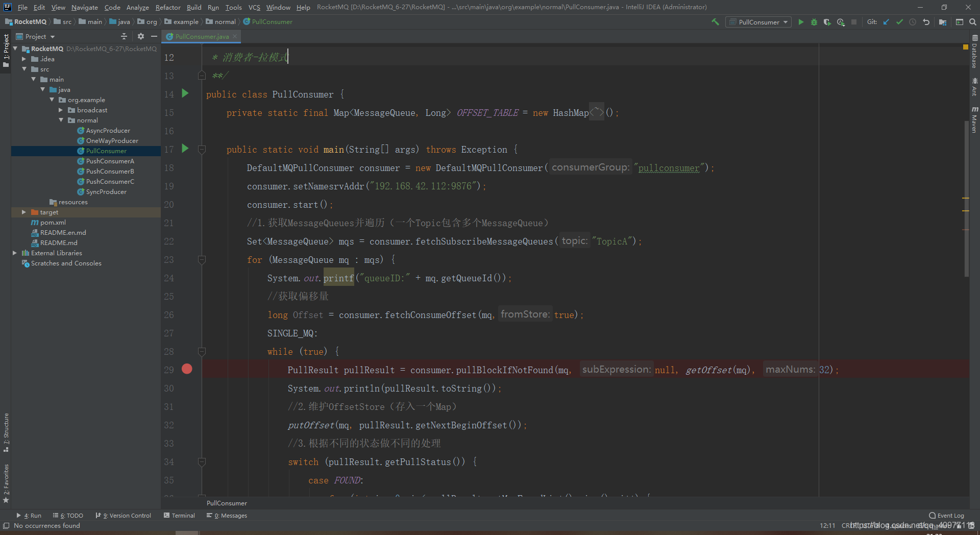
Task: Collapse the normal package
Action: (61, 120)
